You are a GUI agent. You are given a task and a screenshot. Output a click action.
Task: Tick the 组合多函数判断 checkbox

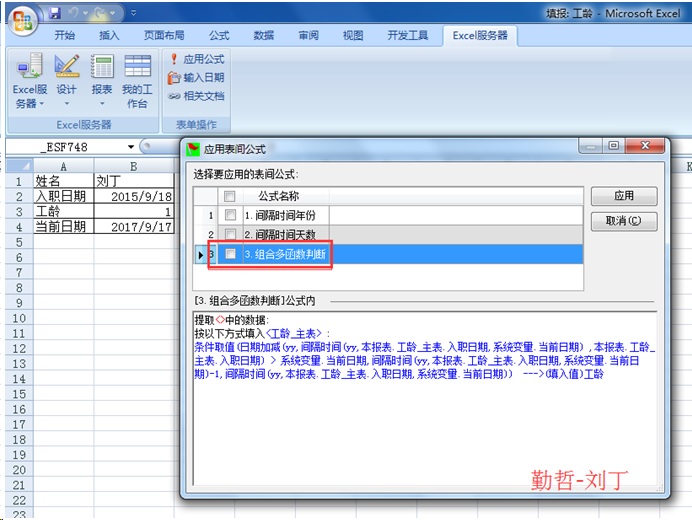point(230,255)
